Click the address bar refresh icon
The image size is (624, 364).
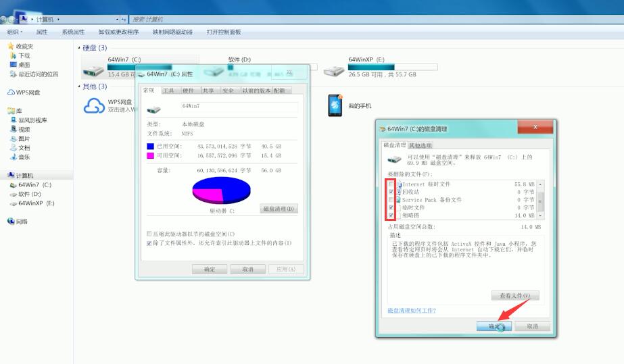pyautogui.click(x=124, y=19)
